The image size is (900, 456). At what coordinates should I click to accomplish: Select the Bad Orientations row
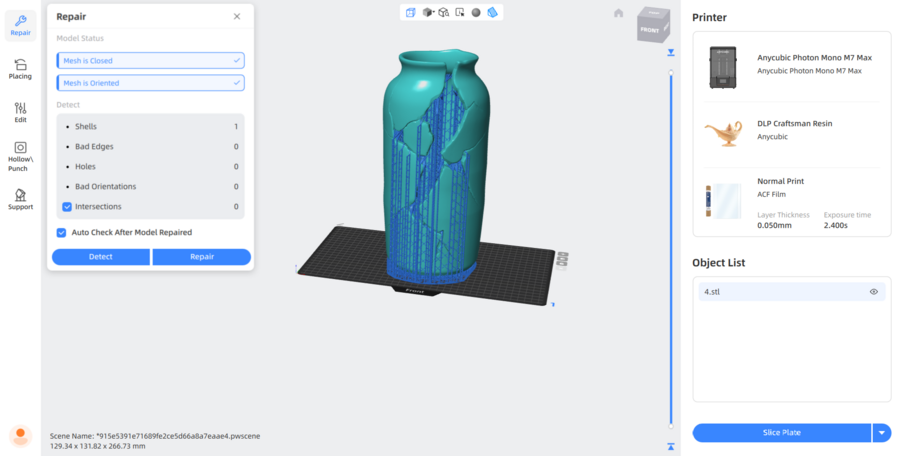click(x=150, y=187)
